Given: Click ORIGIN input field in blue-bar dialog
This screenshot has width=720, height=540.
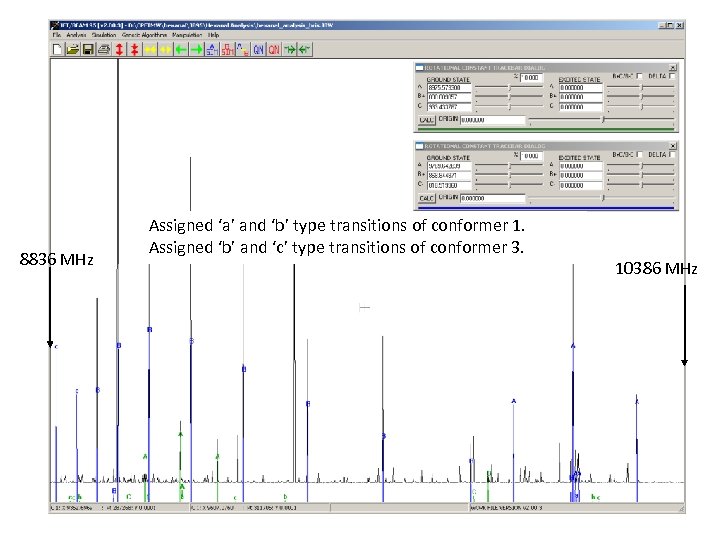Looking at the screenshot, I should click(493, 198).
